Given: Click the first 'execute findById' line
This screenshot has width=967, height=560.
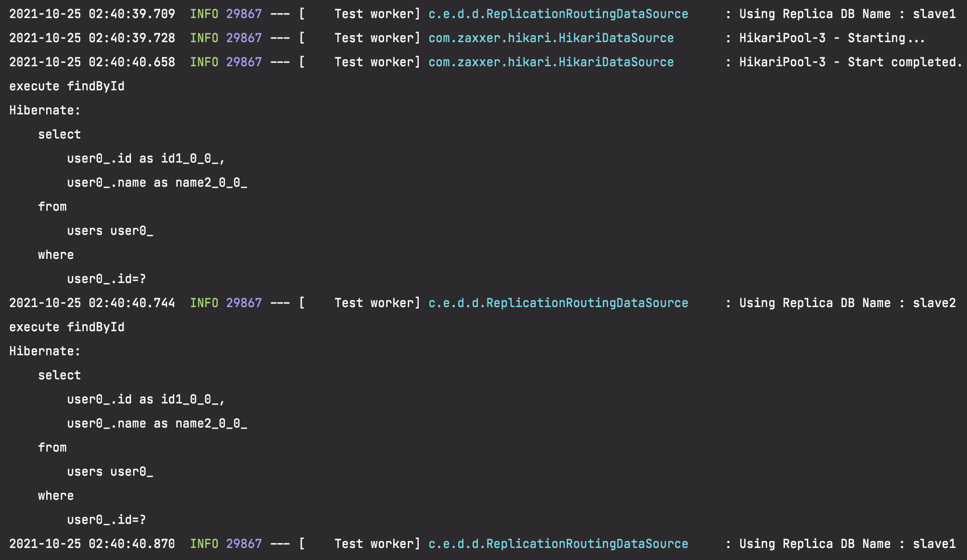Looking at the screenshot, I should pyautogui.click(x=67, y=86).
